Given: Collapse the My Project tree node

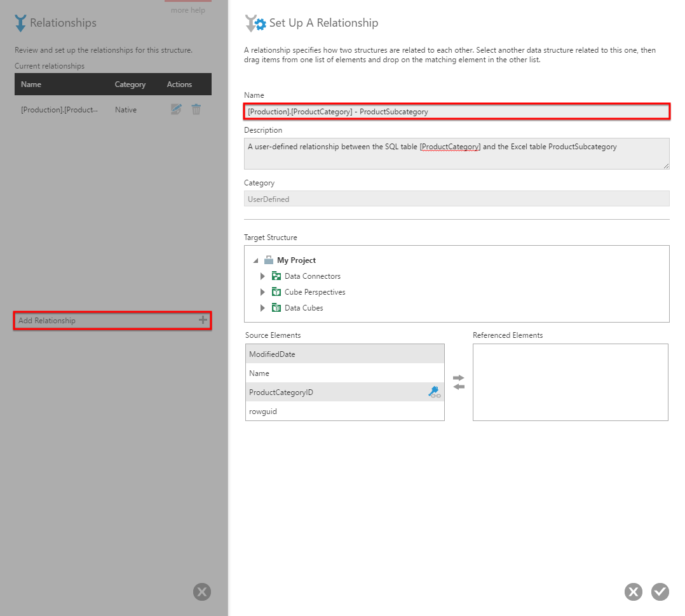Looking at the screenshot, I should tap(256, 260).
